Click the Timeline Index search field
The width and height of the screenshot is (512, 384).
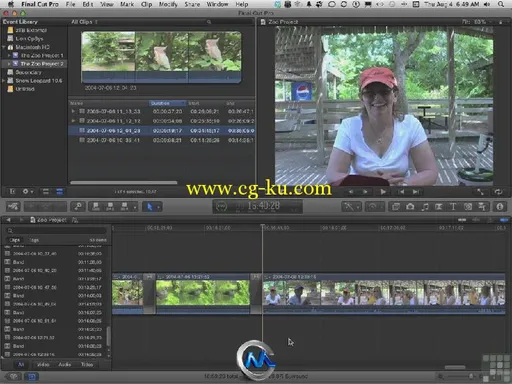pyautogui.click(x=56, y=230)
